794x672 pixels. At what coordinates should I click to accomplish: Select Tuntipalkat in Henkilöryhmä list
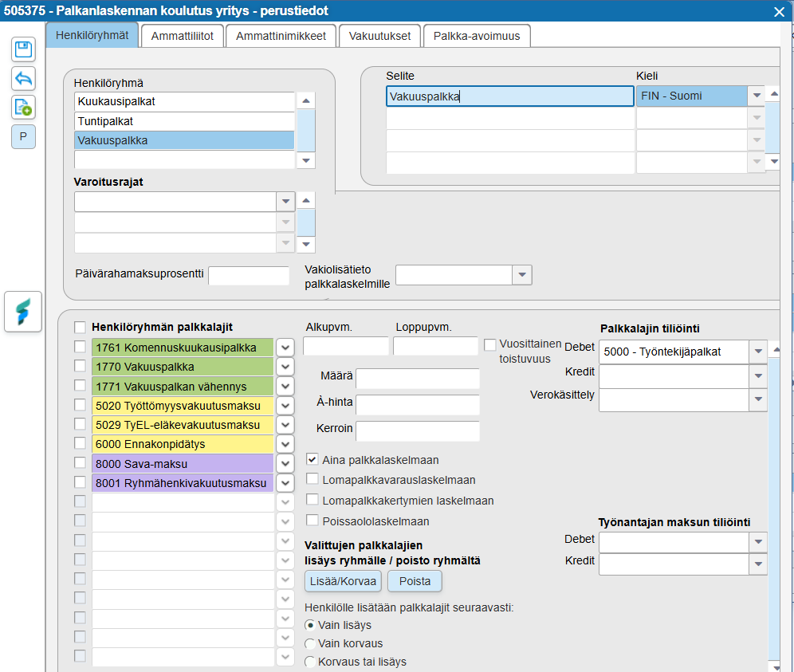(184, 121)
